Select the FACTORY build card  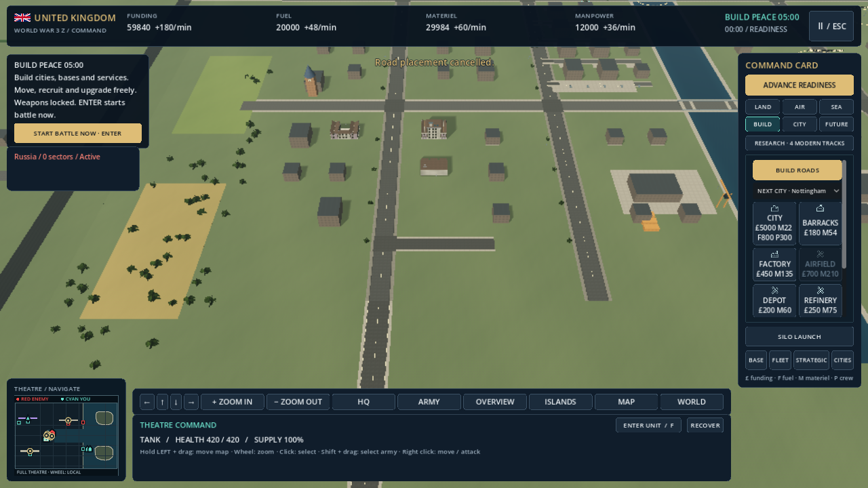774,264
